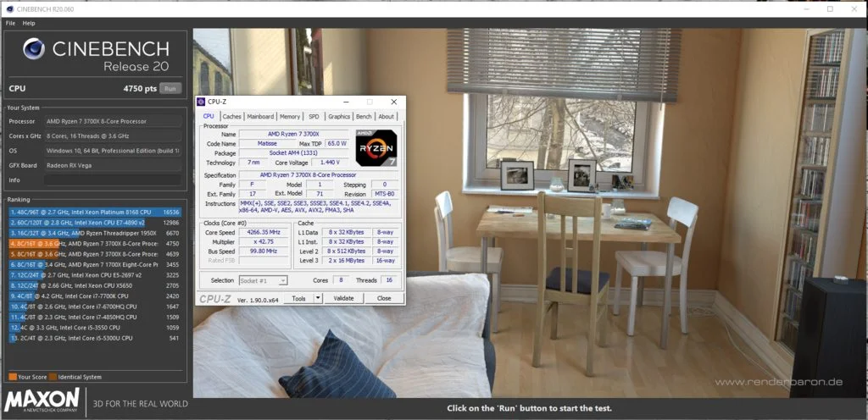This screenshot has height=420, width=868.
Task: Select ranking row AMD Ryzen Threadripper 1950X
Action: pos(95,233)
